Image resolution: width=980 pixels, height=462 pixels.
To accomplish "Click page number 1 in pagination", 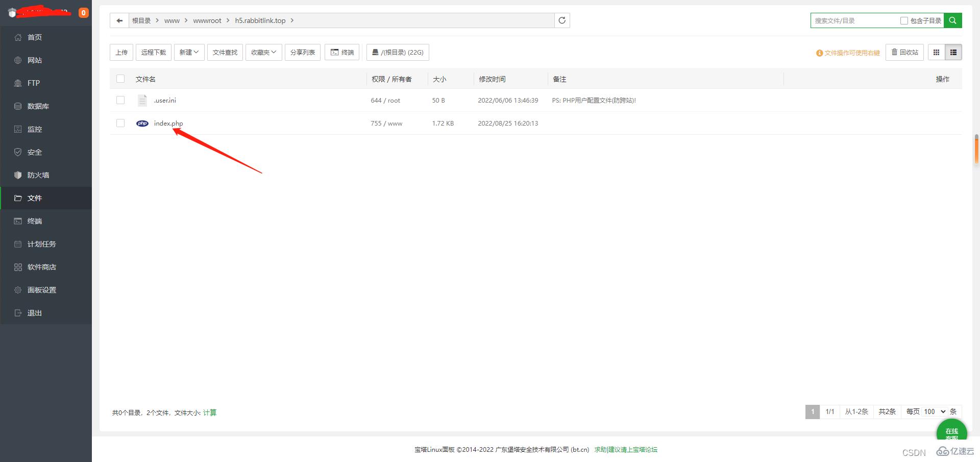I will click(x=813, y=411).
